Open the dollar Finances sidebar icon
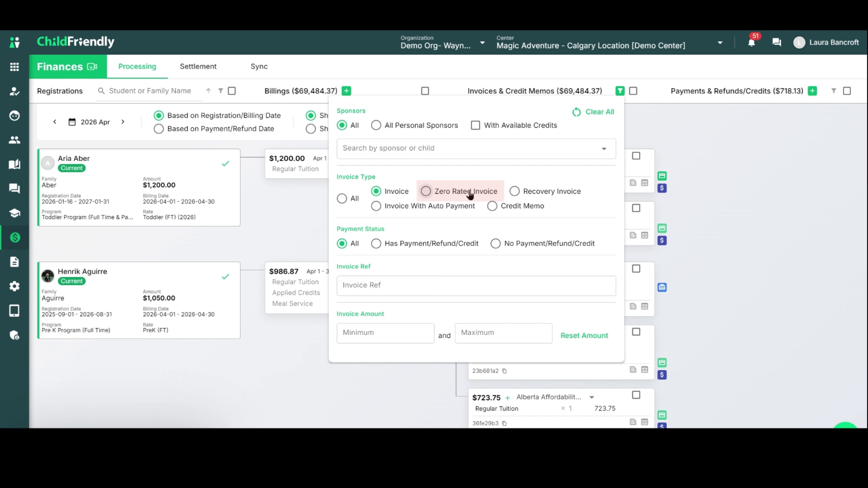This screenshot has width=868, height=488. (x=15, y=237)
